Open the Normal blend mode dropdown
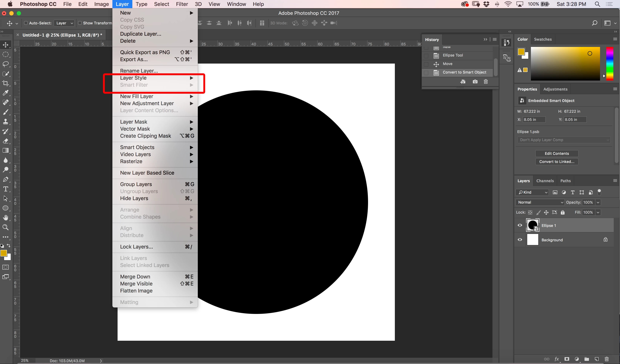620x364 pixels. (540, 202)
